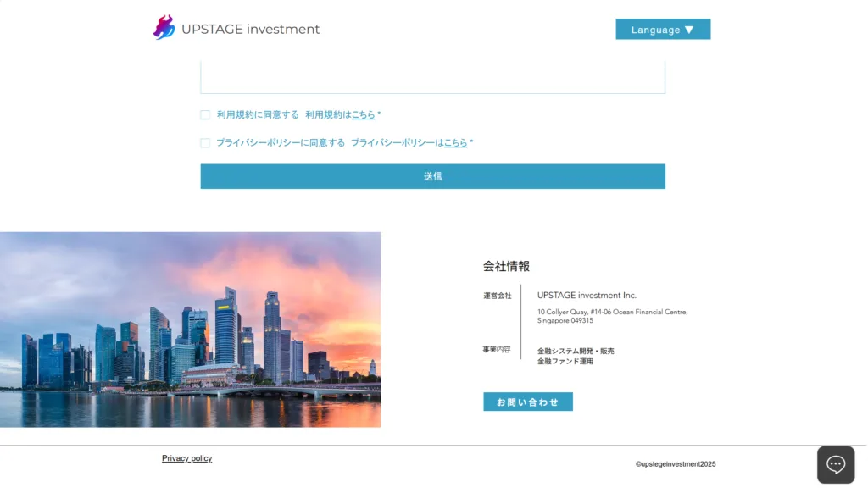Check the 利用規約に同意する checkbox
The height and width of the screenshot is (493, 868).
tap(205, 115)
